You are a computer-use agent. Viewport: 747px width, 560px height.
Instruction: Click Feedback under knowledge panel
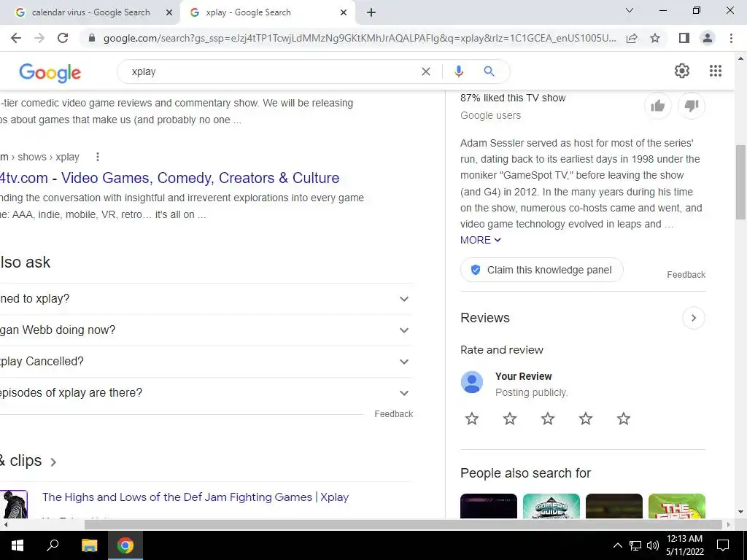point(686,275)
